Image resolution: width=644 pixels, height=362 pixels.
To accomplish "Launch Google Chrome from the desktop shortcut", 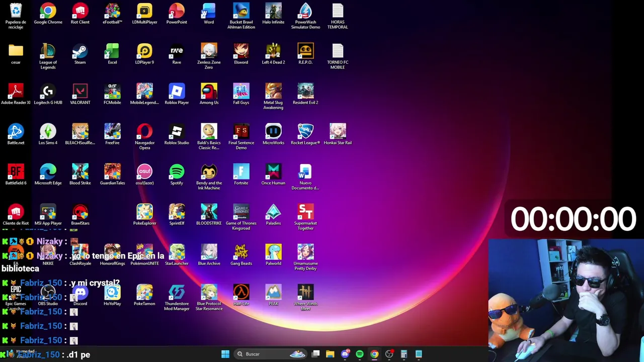I will pyautogui.click(x=48, y=14).
